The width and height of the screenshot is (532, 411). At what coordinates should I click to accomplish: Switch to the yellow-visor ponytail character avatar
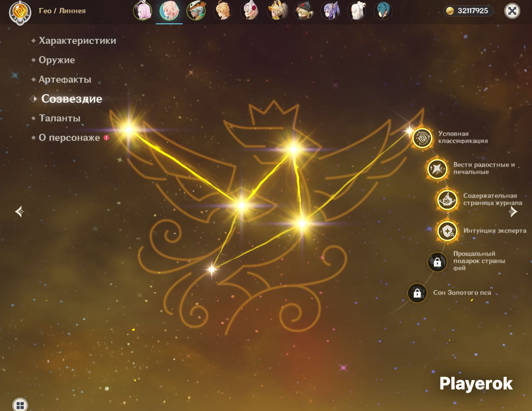click(x=276, y=10)
